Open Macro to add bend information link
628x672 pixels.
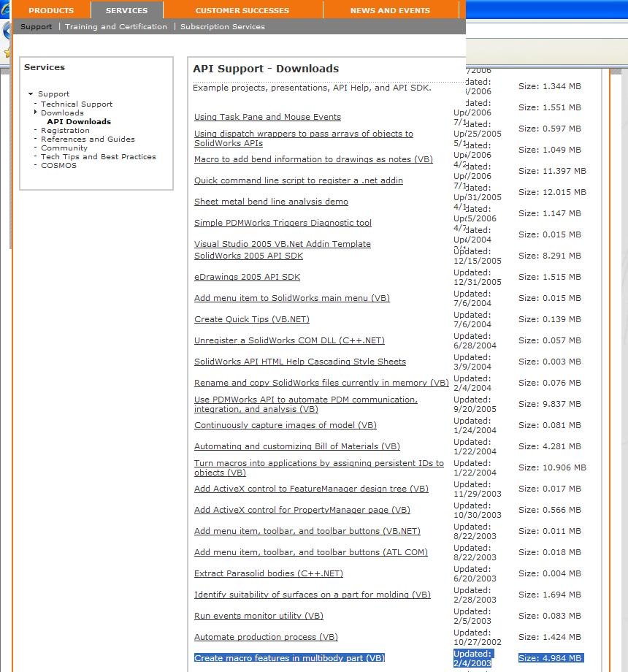click(313, 159)
